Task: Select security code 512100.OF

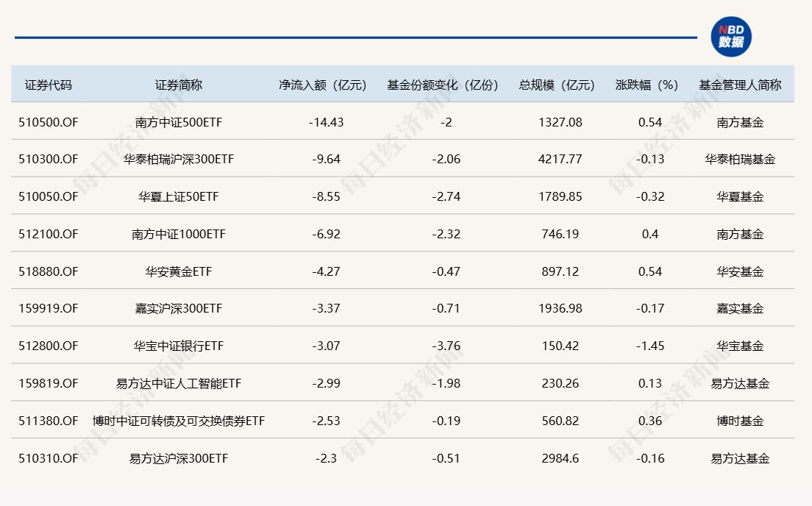Action: (x=49, y=234)
